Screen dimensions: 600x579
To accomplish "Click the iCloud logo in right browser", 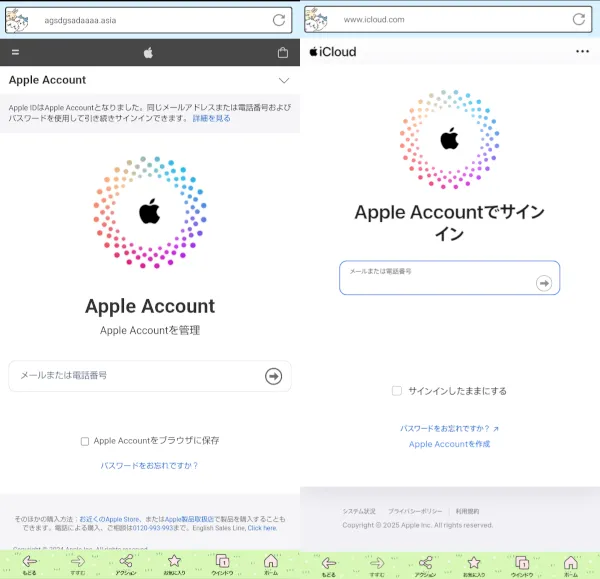I will click(333, 52).
